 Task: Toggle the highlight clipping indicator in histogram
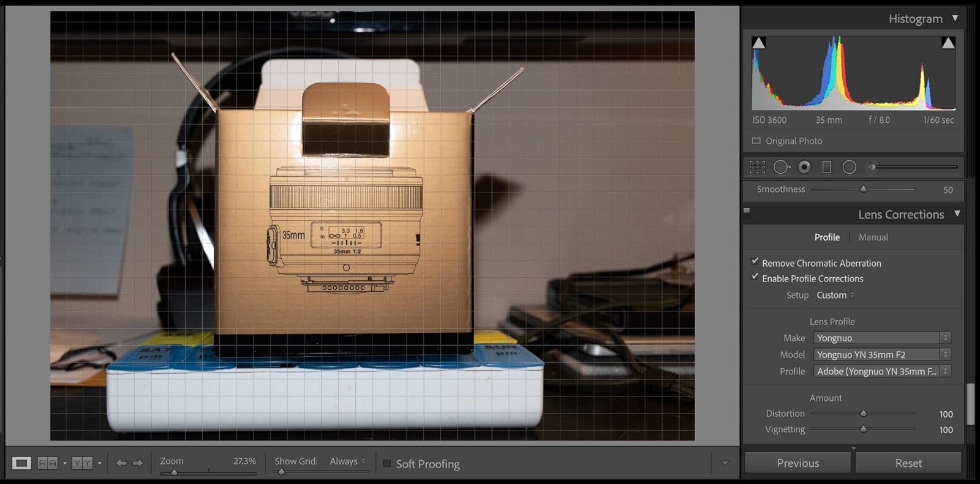(x=948, y=43)
